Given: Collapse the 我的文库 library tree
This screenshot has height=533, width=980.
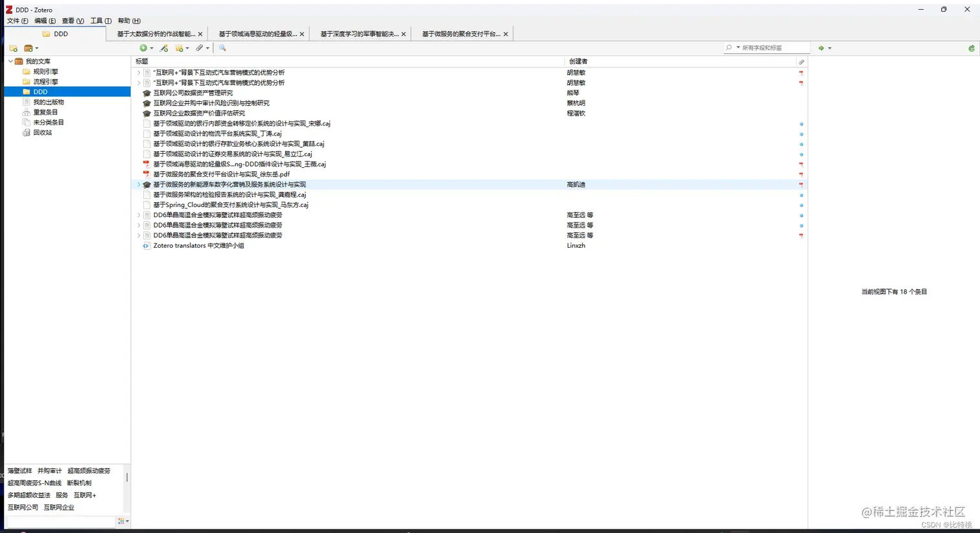Looking at the screenshot, I should click(x=10, y=61).
